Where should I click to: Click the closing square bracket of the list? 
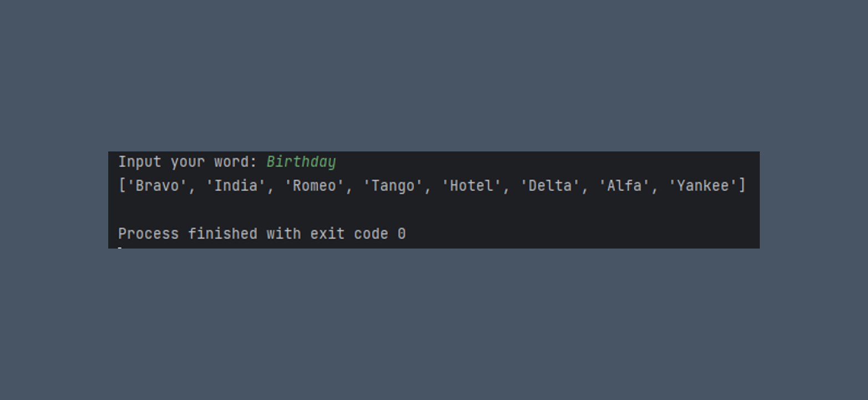click(x=742, y=186)
